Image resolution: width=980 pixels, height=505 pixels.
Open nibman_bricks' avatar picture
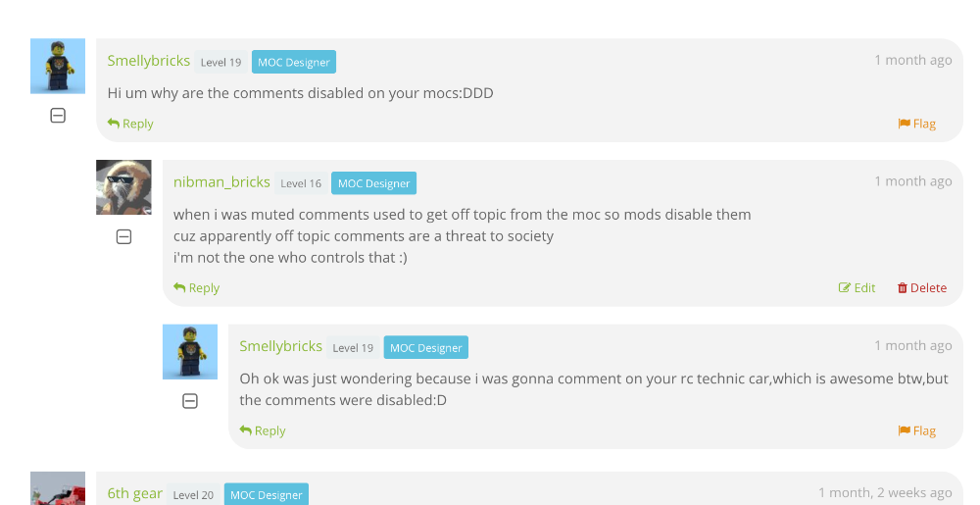point(123,187)
